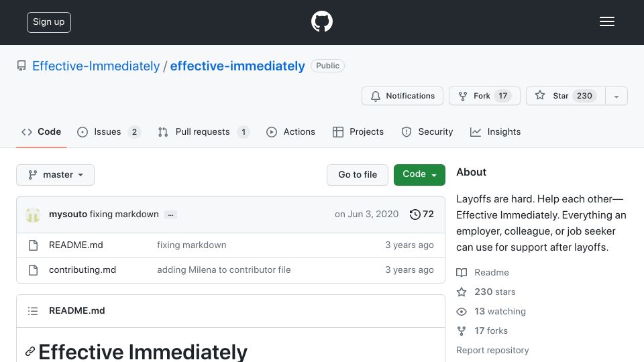Open the mysouto author link
This screenshot has height=362, width=644.
coord(68,215)
